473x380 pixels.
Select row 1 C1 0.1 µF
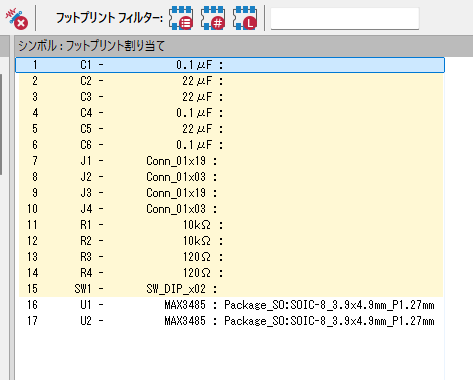tap(230, 65)
